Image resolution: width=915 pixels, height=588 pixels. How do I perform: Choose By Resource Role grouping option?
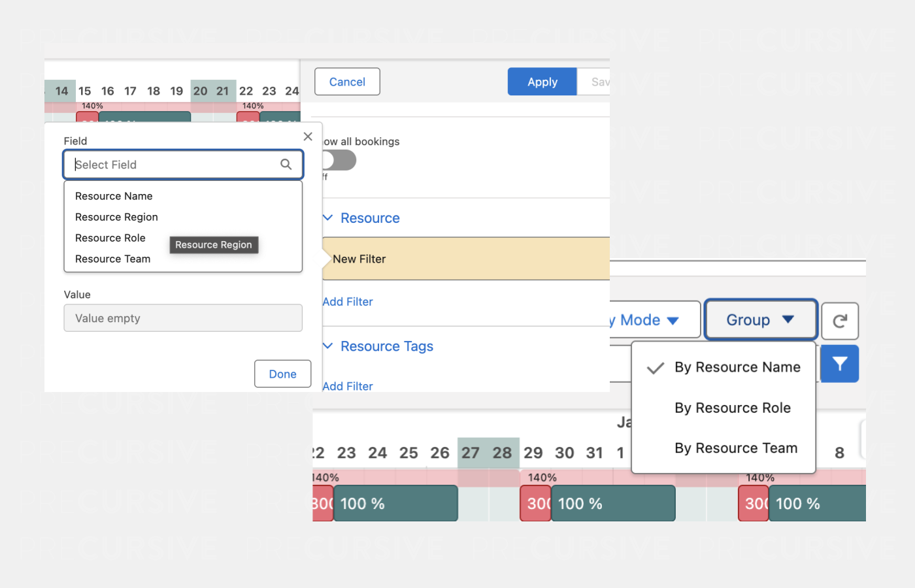pos(732,408)
